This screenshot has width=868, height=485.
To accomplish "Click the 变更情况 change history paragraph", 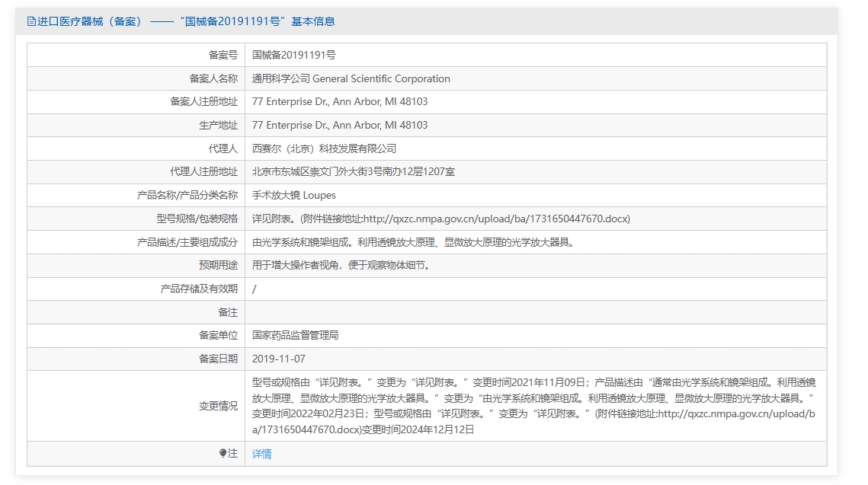I will coord(533,406).
